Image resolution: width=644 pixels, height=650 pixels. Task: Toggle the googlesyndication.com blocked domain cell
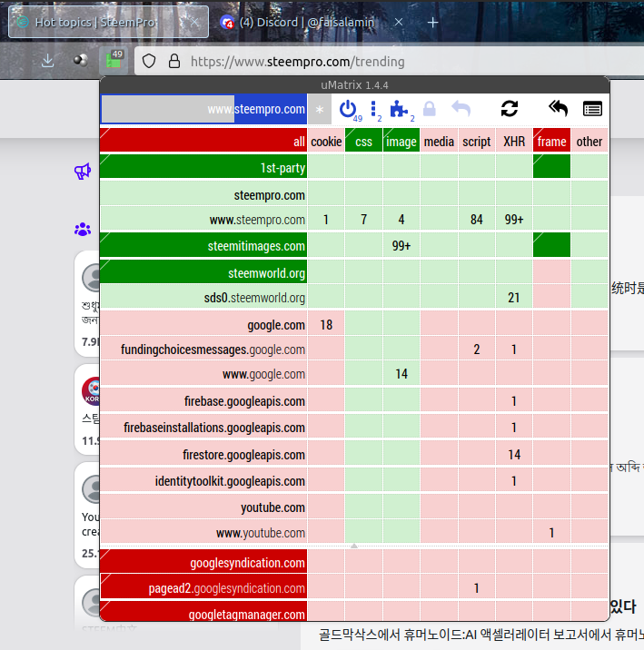point(203,561)
